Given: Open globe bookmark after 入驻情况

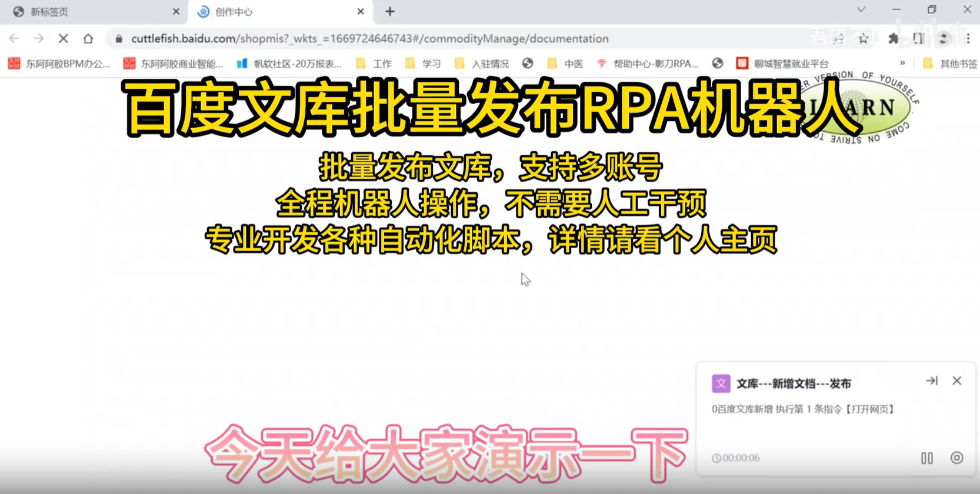Looking at the screenshot, I should click(x=528, y=64).
